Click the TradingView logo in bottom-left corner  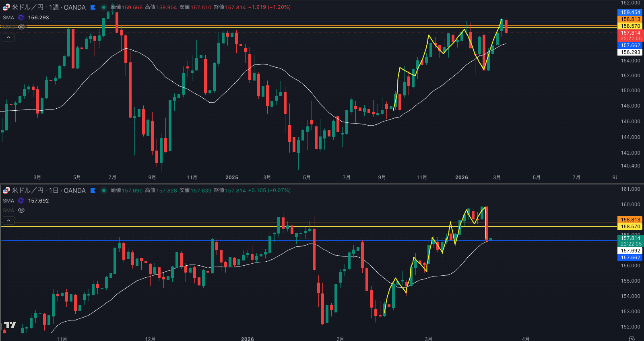tap(10, 325)
